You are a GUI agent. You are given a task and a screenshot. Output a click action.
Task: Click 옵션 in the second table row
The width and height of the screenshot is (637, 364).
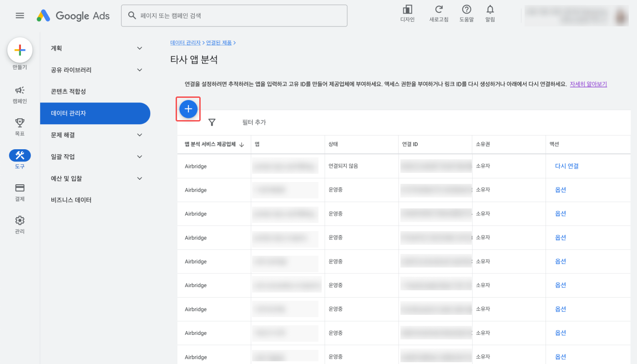561,190
